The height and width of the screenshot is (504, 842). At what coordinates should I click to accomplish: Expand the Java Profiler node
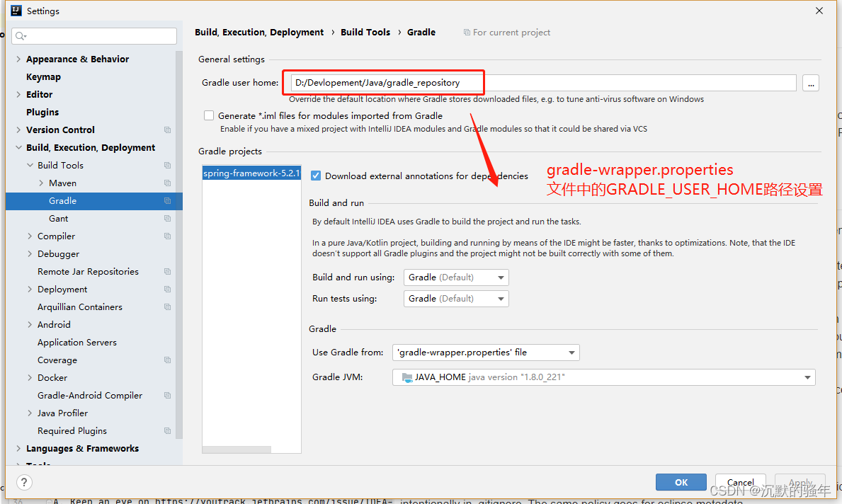(x=30, y=413)
